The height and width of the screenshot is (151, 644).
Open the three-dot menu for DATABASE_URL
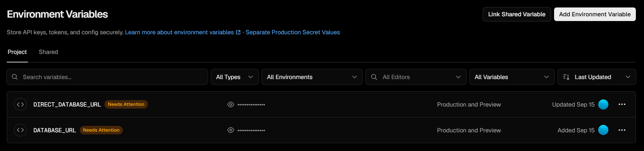[622, 130]
